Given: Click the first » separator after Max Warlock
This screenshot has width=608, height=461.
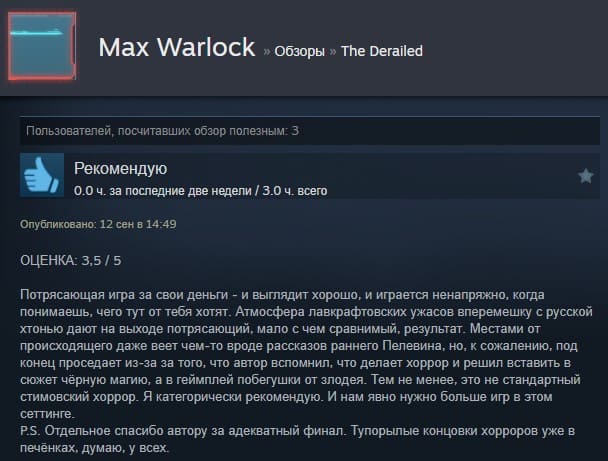Looking at the screenshot, I should tap(266, 51).
